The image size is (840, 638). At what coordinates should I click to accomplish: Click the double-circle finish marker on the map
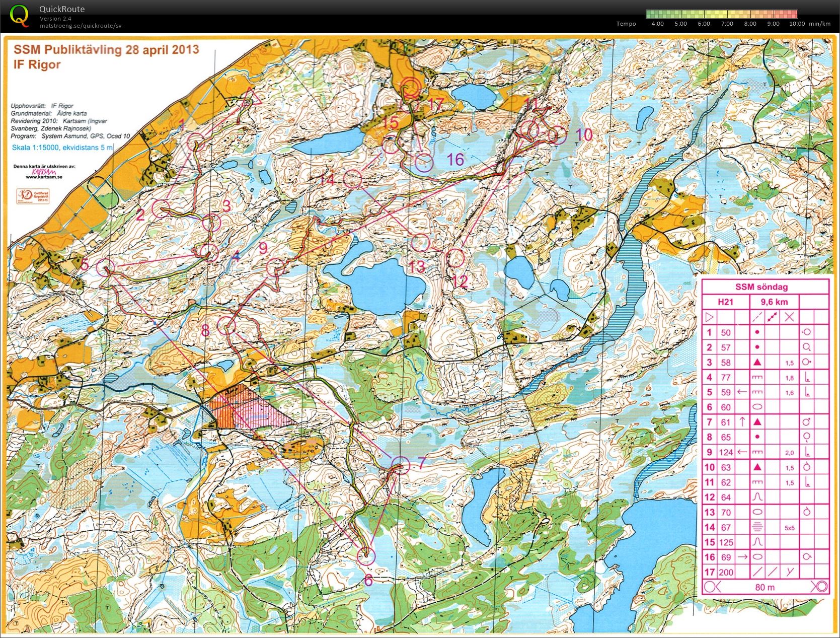(411, 87)
